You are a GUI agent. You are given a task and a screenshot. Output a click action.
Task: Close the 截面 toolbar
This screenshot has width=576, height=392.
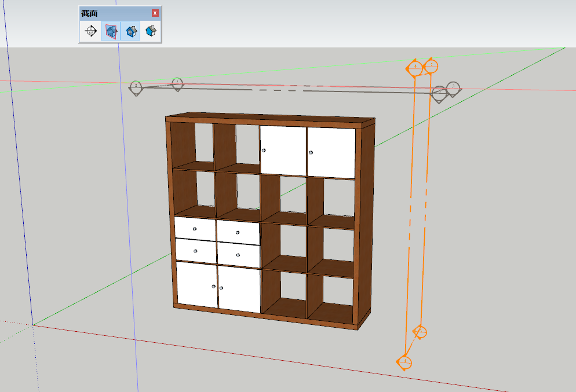(155, 13)
